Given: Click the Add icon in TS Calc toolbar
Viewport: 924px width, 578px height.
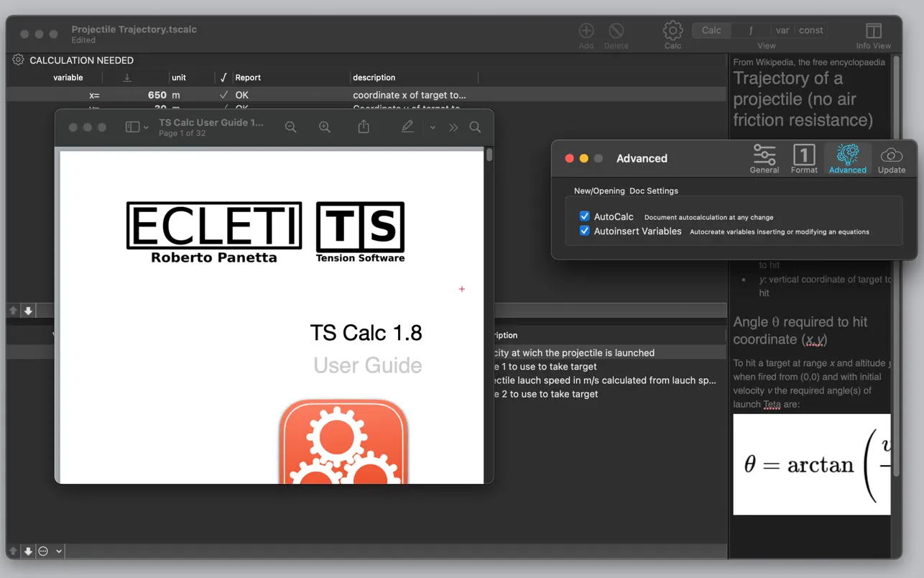Looking at the screenshot, I should tap(586, 31).
